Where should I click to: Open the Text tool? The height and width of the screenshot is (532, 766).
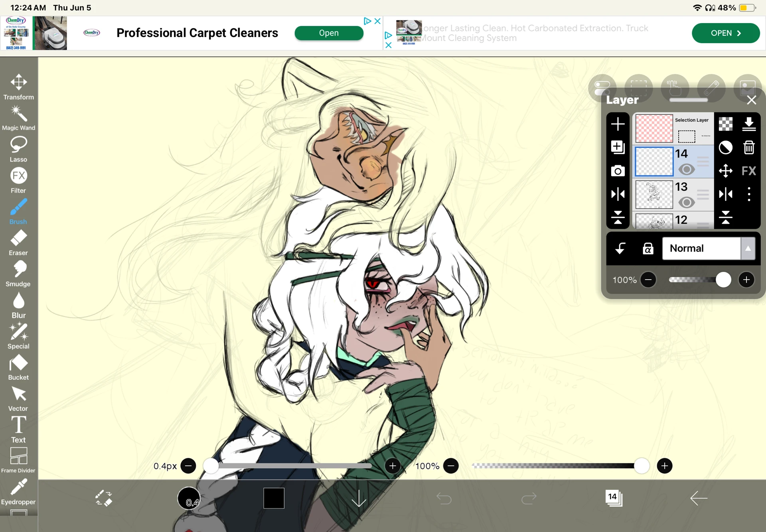point(18,427)
